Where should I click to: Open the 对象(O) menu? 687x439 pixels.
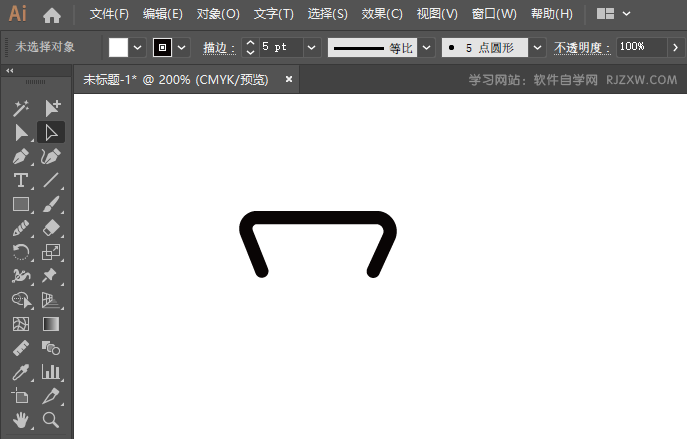coord(218,14)
